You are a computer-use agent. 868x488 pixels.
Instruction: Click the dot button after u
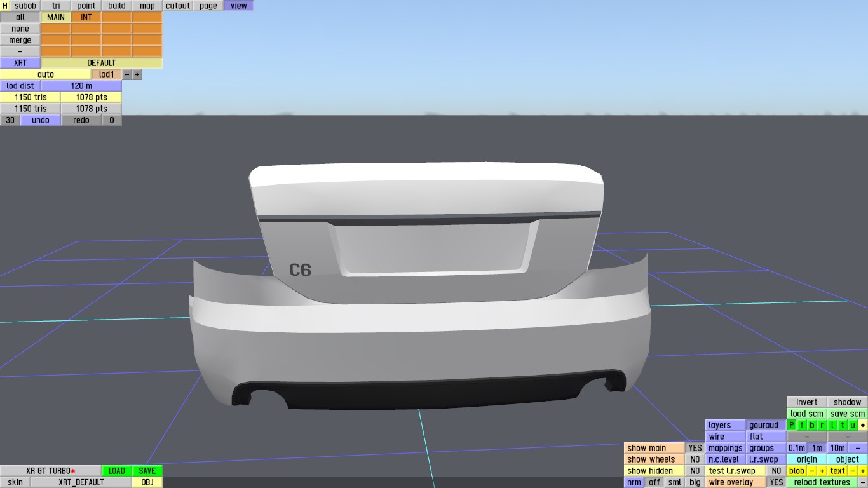[x=863, y=425]
